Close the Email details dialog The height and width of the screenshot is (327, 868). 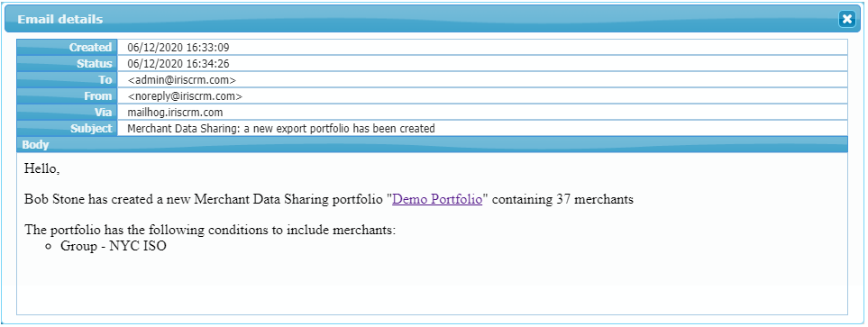coord(846,19)
